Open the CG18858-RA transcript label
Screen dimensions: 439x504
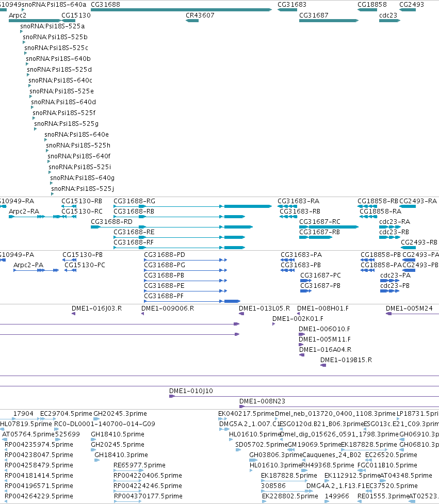[x=381, y=211]
